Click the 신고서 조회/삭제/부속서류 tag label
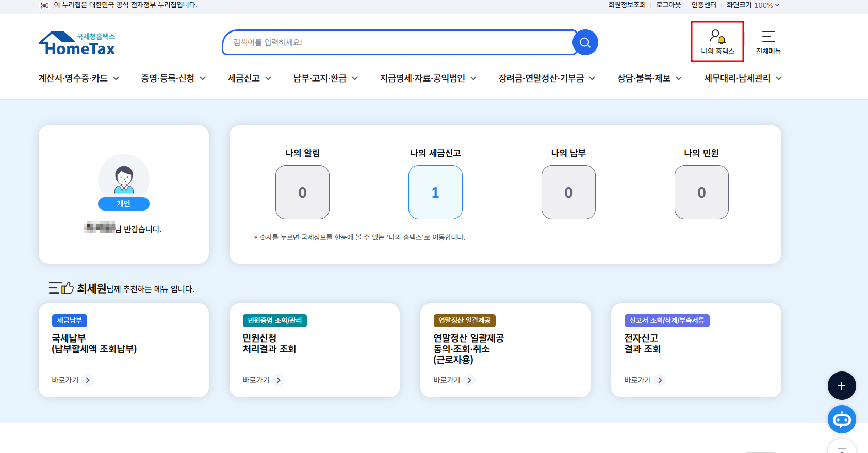The width and height of the screenshot is (868, 453). tap(667, 320)
